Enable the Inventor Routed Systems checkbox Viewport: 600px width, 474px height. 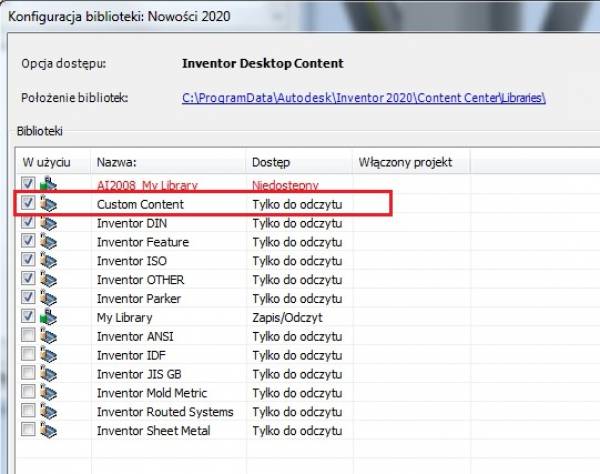pyautogui.click(x=28, y=410)
